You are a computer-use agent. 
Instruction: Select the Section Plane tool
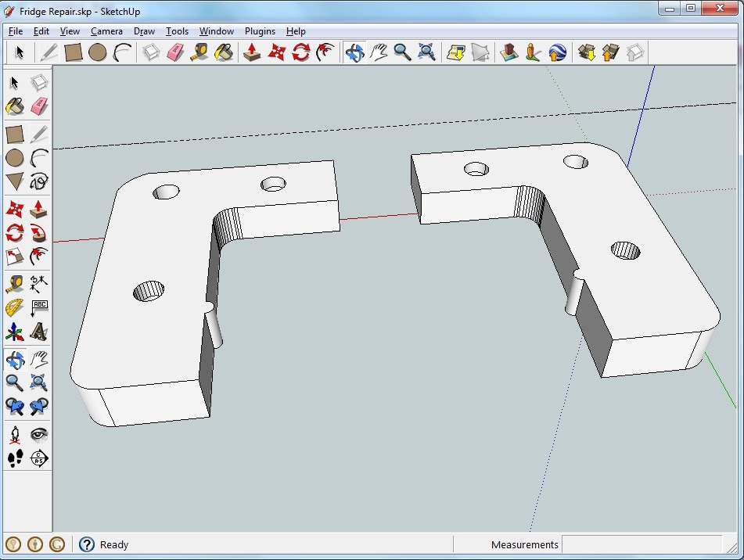[x=39, y=458]
